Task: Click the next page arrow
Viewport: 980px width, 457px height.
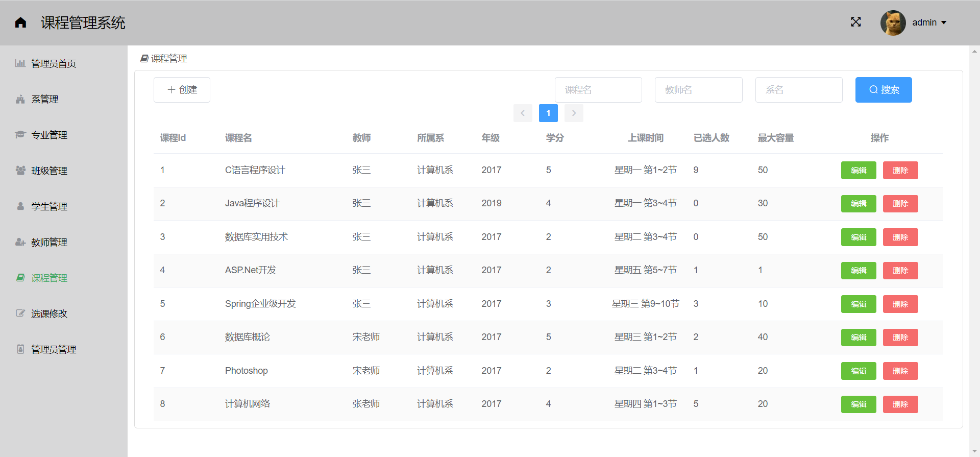Action: pyautogui.click(x=574, y=113)
